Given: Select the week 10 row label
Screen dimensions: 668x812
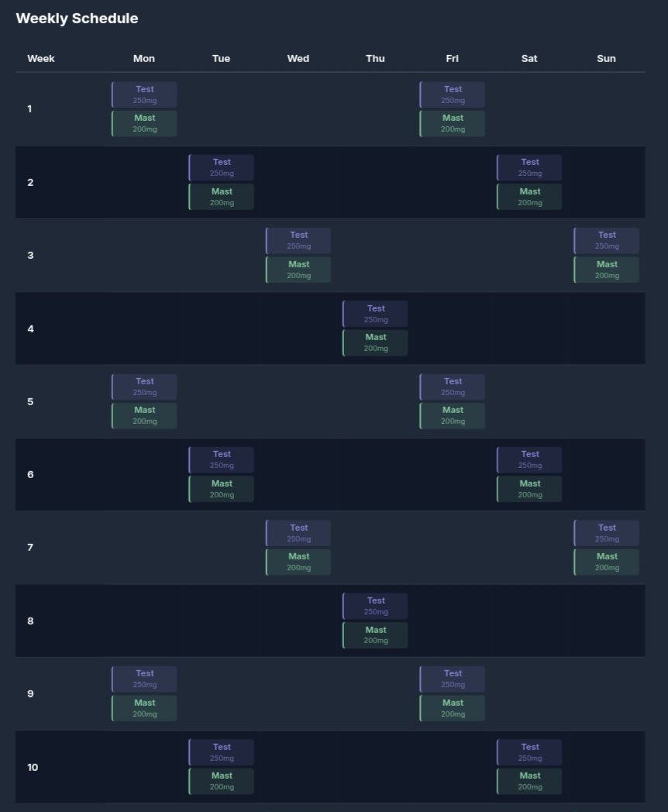Looking at the screenshot, I should click(x=33, y=767).
